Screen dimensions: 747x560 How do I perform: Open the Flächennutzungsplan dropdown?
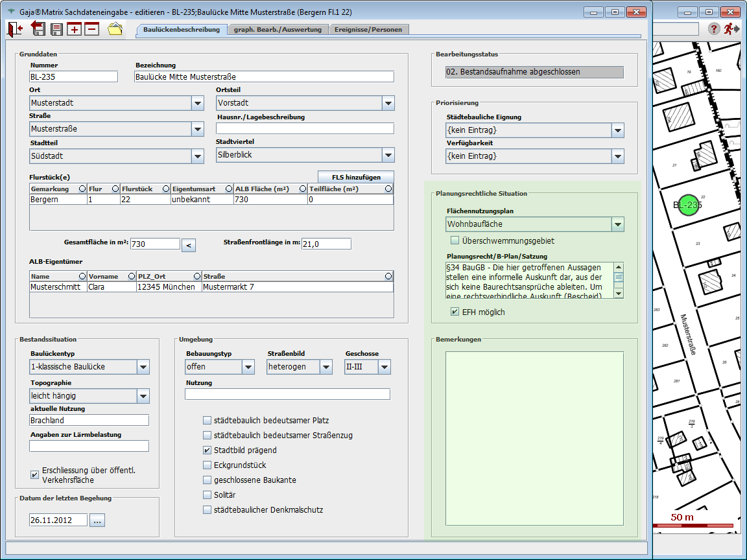[x=617, y=225]
